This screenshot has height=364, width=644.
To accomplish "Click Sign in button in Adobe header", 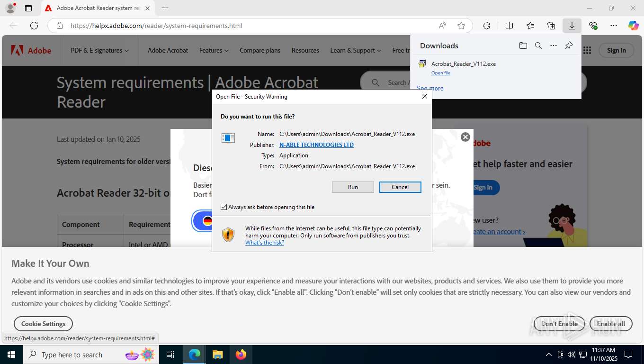I will [x=617, y=50].
